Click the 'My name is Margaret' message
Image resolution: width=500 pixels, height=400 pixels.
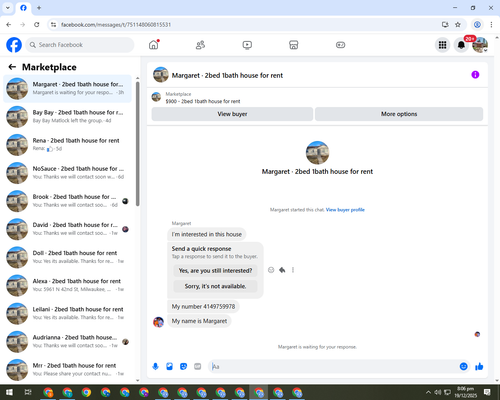pos(199,321)
